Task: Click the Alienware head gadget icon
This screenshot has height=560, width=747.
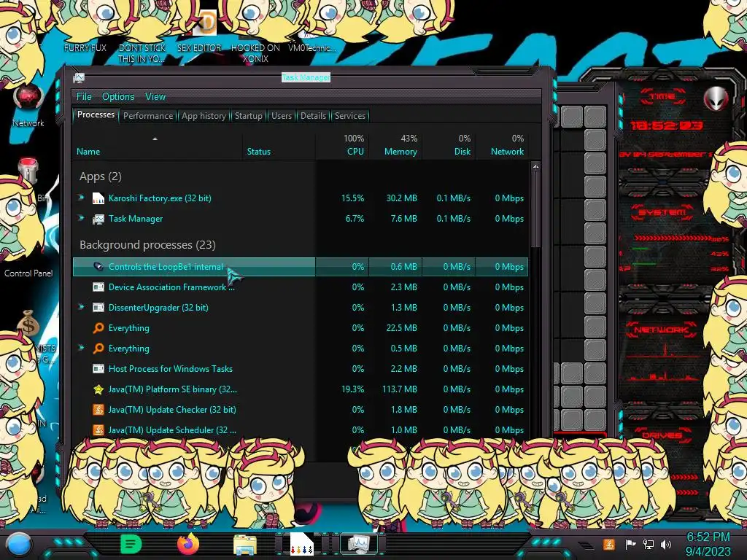Action: [716, 99]
